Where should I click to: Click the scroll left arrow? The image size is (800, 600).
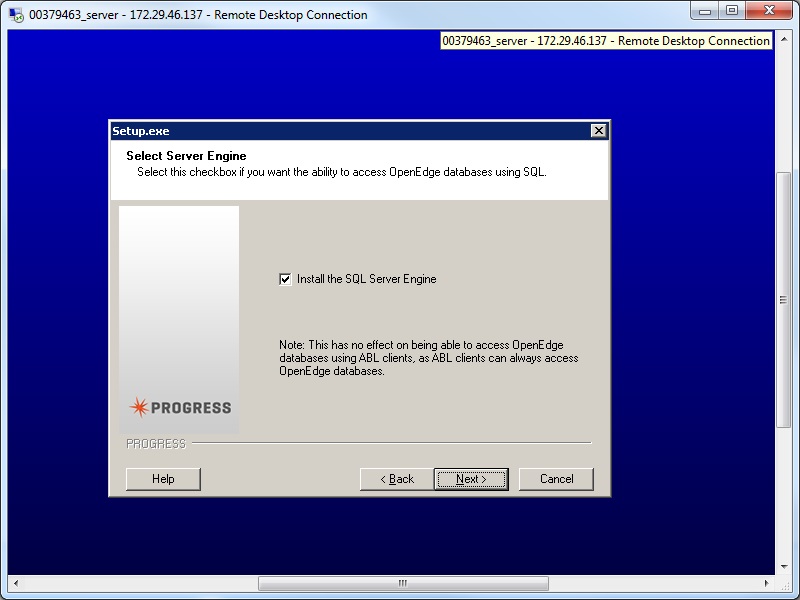click(x=16, y=583)
